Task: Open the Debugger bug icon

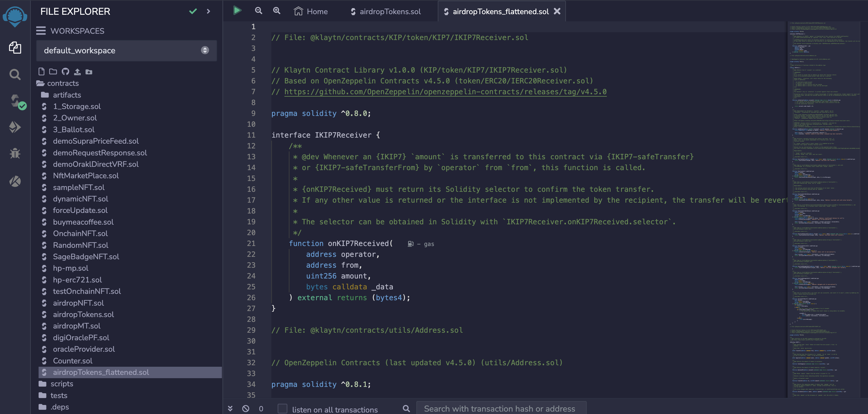Action: pos(15,154)
